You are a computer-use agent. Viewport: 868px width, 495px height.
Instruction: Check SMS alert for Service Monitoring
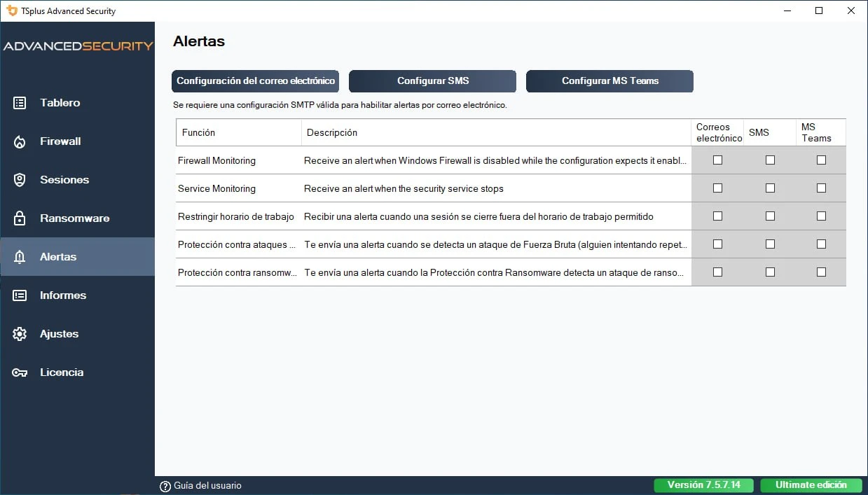click(770, 188)
